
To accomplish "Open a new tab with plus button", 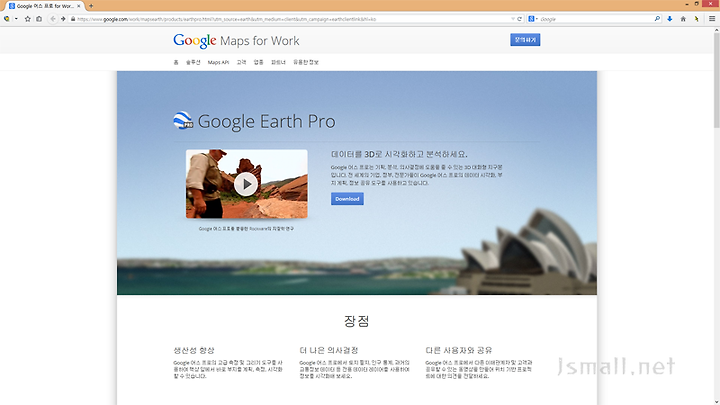I will pyautogui.click(x=91, y=6).
